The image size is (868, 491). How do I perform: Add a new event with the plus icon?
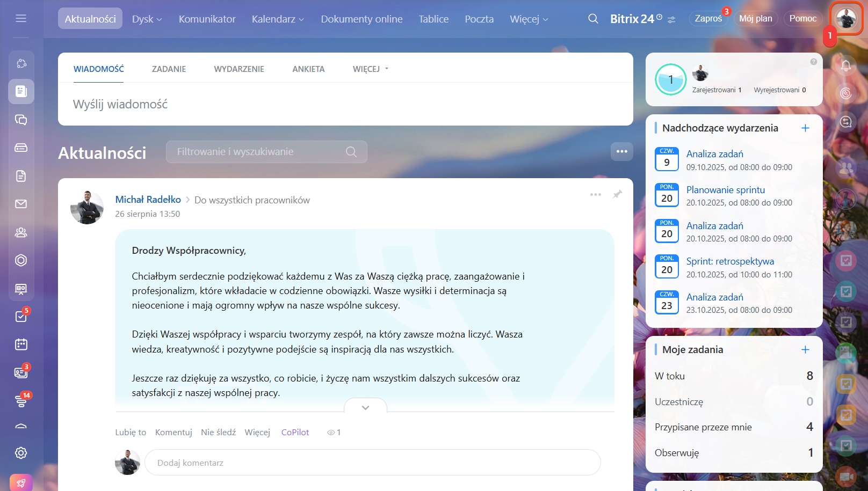coord(805,128)
